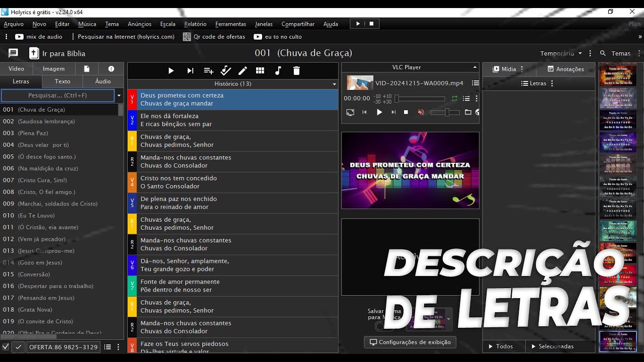This screenshot has width=644, height=362.
Task: Click the VLC play button
Action: (x=379, y=112)
